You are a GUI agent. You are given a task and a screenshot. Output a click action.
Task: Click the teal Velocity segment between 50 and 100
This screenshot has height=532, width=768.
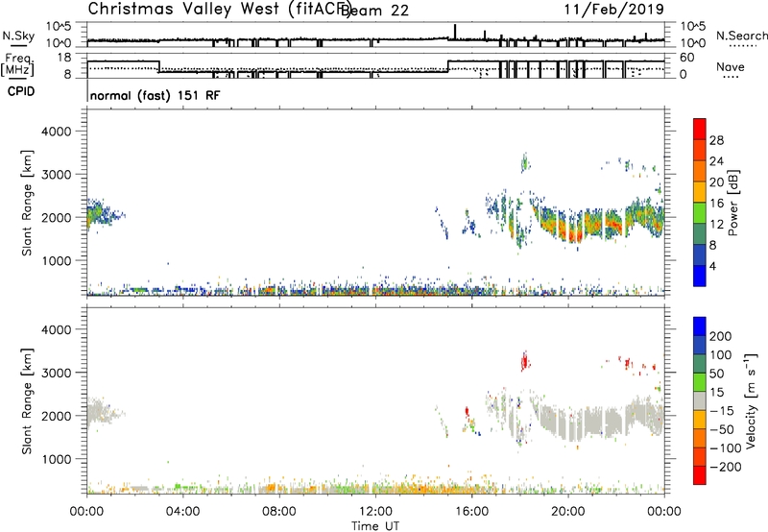(x=700, y=364)
